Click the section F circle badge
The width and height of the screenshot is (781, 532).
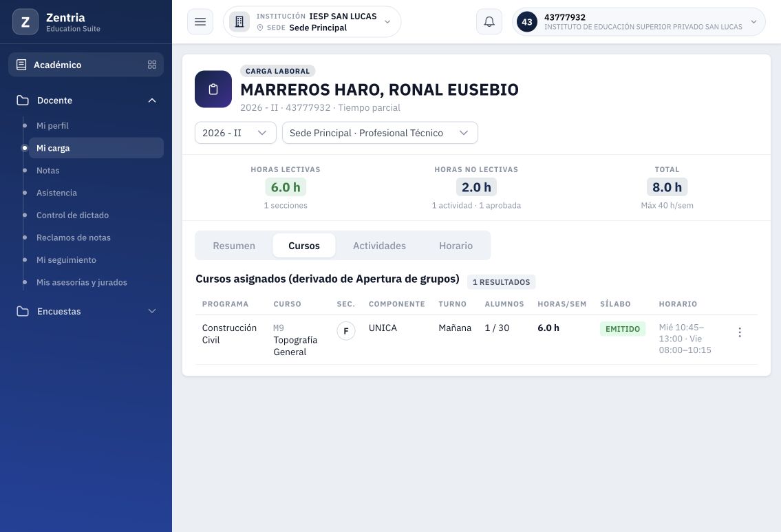click(346, 331)
